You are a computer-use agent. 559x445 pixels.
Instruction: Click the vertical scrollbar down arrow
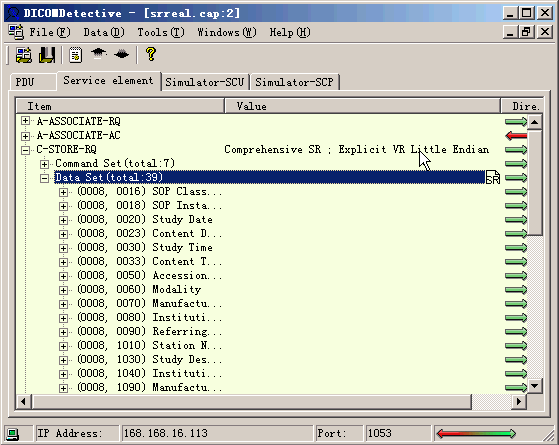point(535,385)
